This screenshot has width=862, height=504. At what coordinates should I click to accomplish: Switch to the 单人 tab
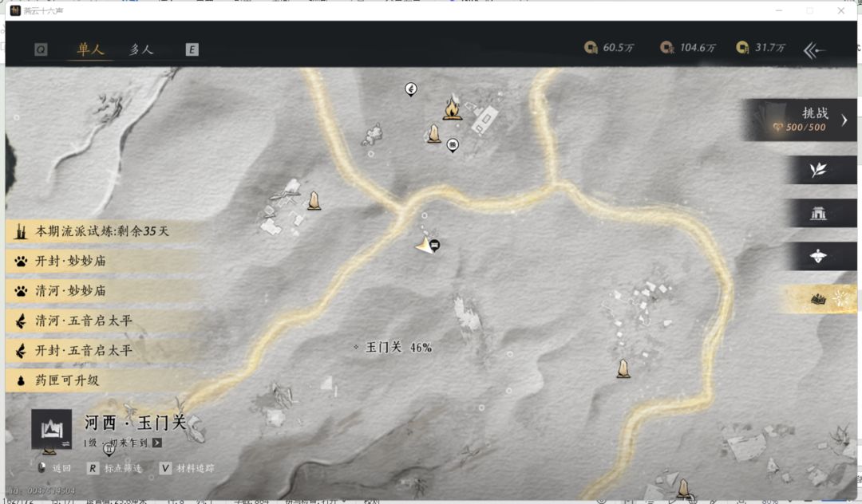pyautogui.click(x=90, y=49)
